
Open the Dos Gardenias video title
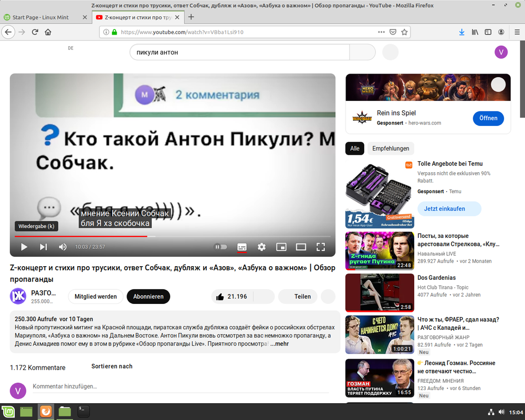(x=437, y=278)
